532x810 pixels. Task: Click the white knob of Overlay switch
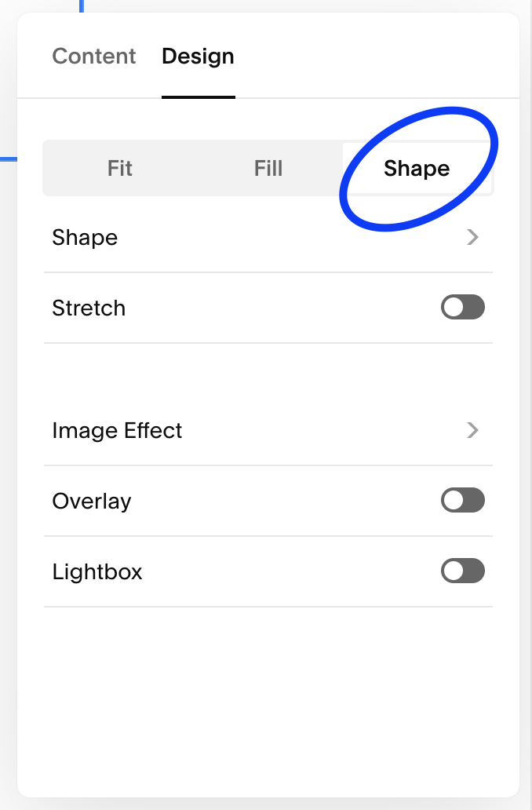click(x=454, y=501)
